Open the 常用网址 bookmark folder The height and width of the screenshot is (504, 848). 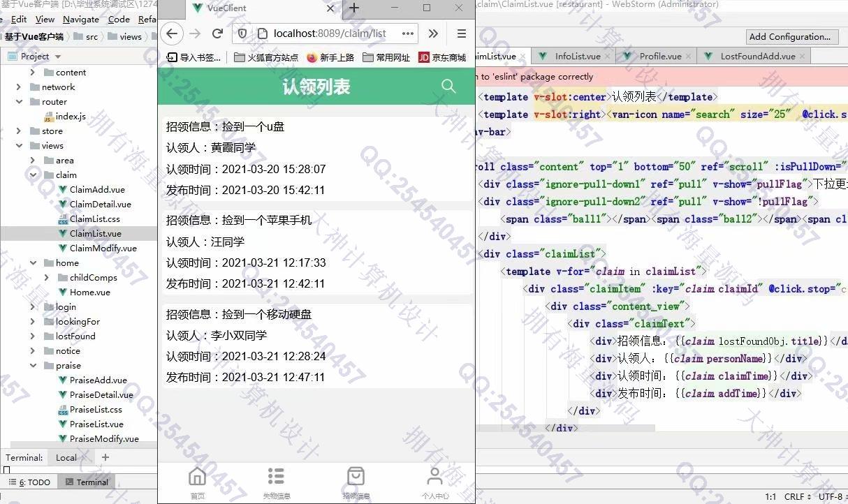pyautogui.click(x=386, y=57)
